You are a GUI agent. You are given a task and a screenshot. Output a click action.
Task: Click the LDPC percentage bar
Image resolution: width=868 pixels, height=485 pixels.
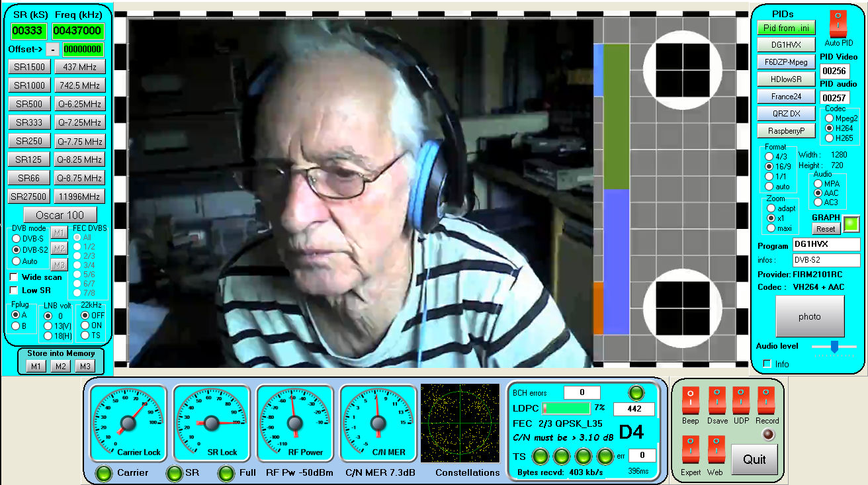(566, 408)
